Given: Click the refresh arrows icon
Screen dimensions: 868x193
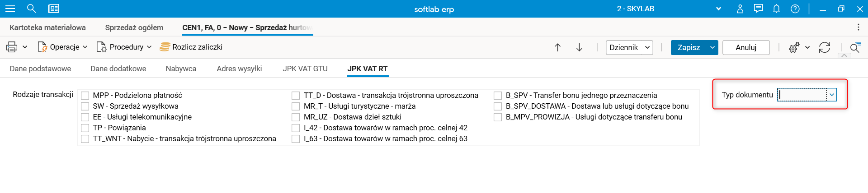Looking at the screenshot, I should (824, 47).
